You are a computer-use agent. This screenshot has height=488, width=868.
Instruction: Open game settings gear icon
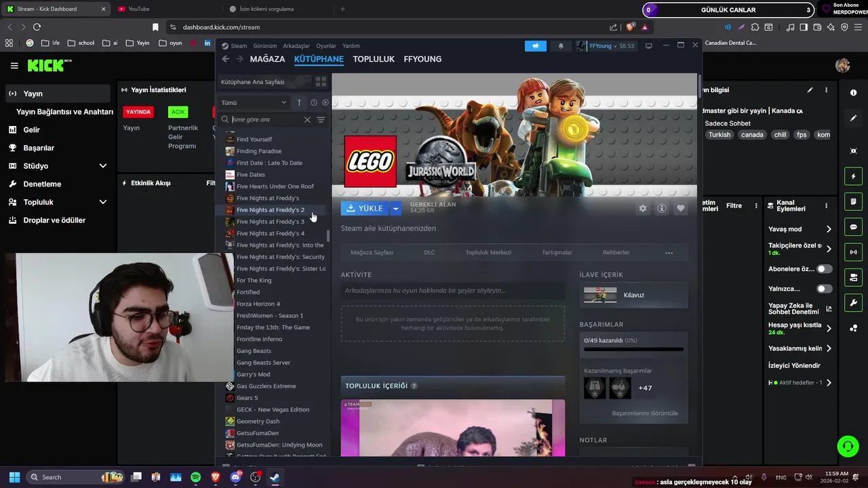click(643, 208)
